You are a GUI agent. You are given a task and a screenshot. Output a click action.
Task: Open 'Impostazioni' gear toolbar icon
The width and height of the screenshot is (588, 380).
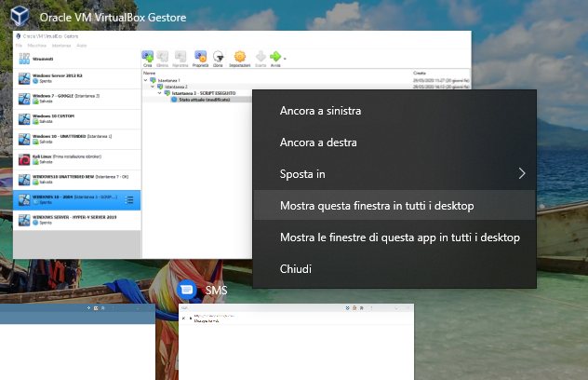click(240, 59)
